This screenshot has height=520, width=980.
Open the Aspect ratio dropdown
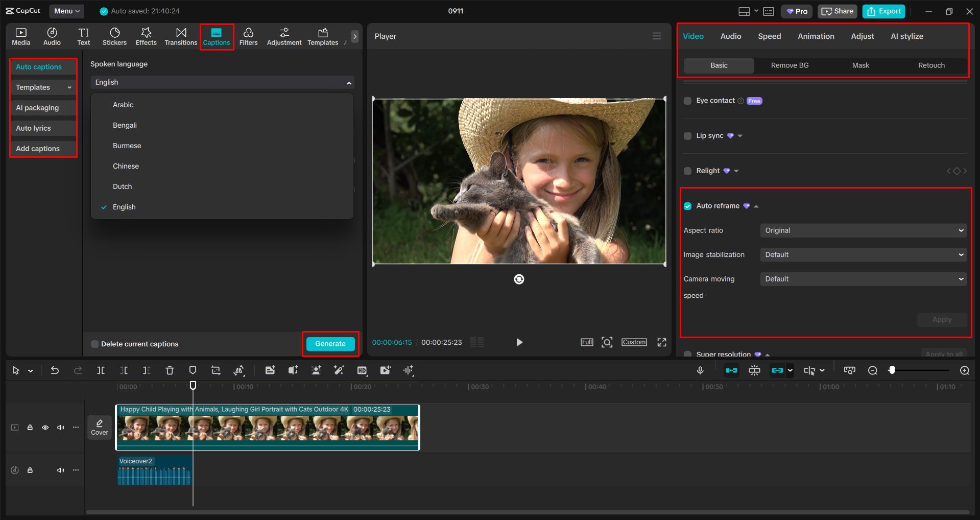tap(863, 231)
